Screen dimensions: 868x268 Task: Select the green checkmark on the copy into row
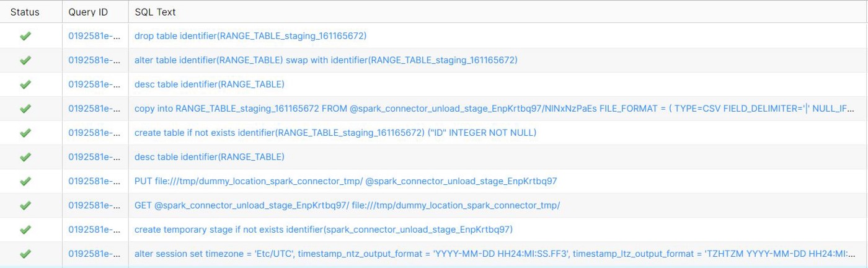[25, 109]
